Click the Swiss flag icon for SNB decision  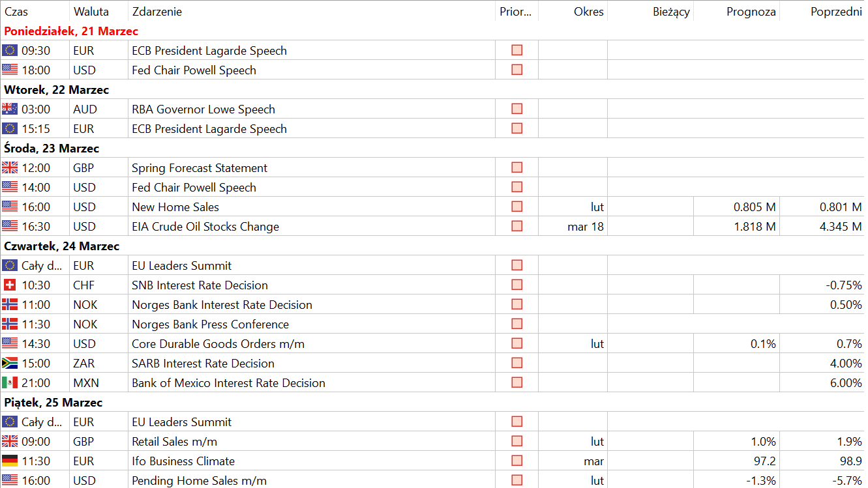tap(10, 285)
